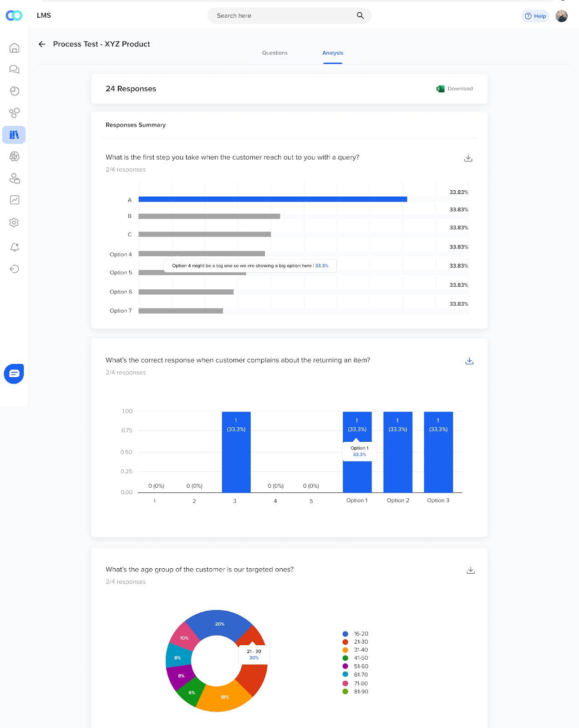Click the Search here field

pyautogui.click(x=289, y=15)
